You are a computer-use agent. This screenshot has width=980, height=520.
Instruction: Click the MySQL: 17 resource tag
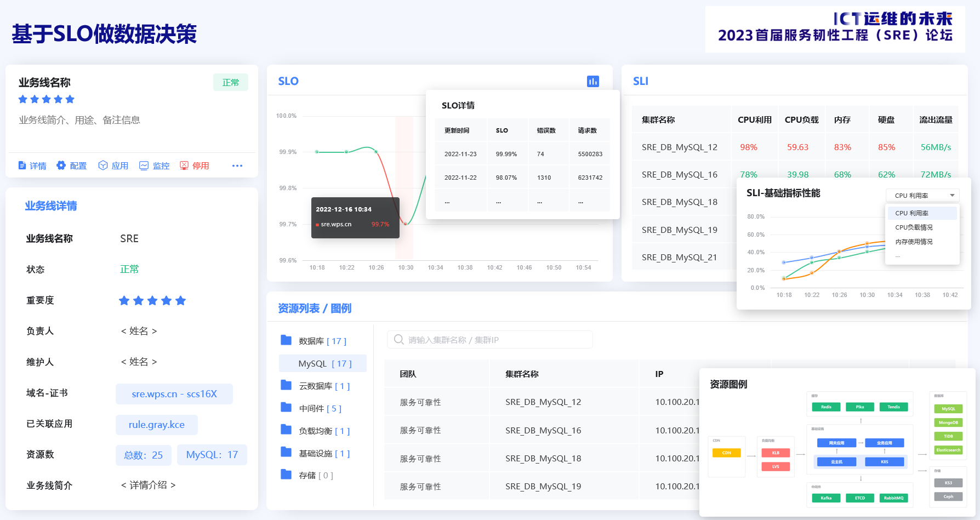click(x=212, y=455)
